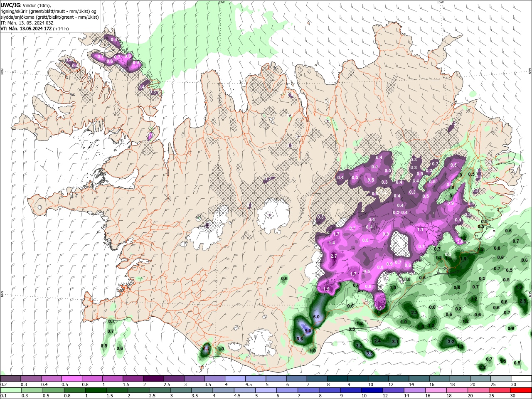Click the dark teal 8 swatch in the snow legend
532x399 pixels.
[x=337, y=379]
